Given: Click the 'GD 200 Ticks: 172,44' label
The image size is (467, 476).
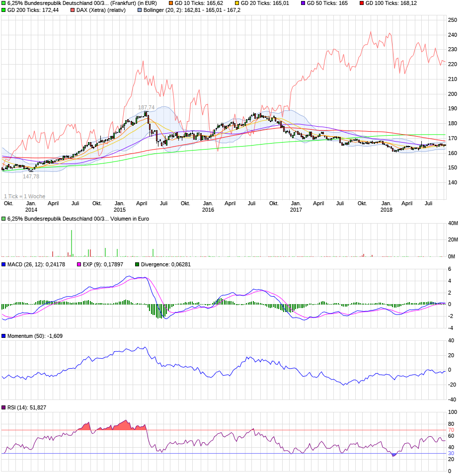Looking at the screenshot, I should coord(33,10).
